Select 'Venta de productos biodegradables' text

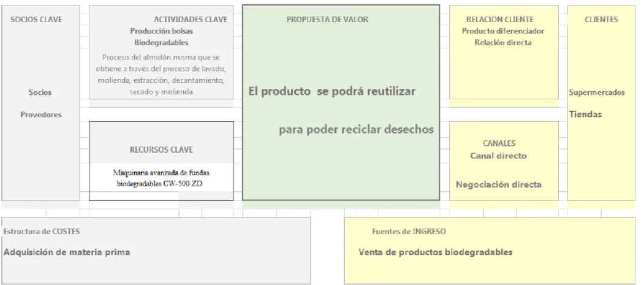click(x=435, y=252)
